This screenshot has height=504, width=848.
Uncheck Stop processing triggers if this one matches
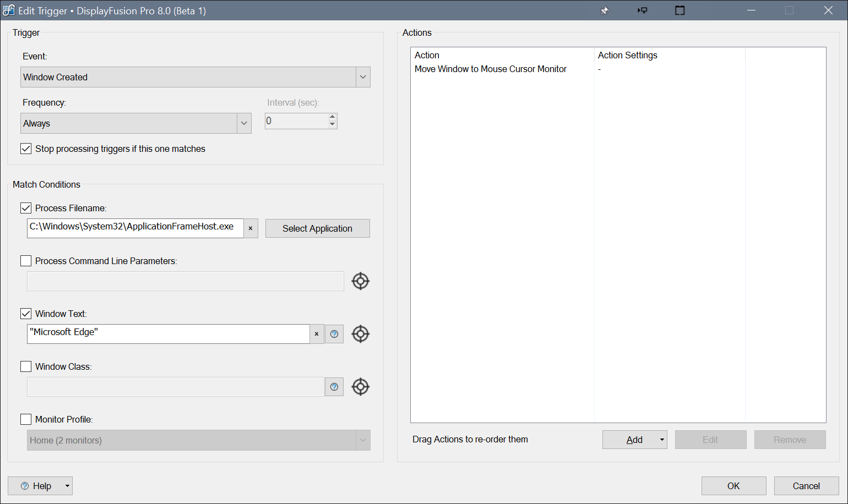(26, 149)
